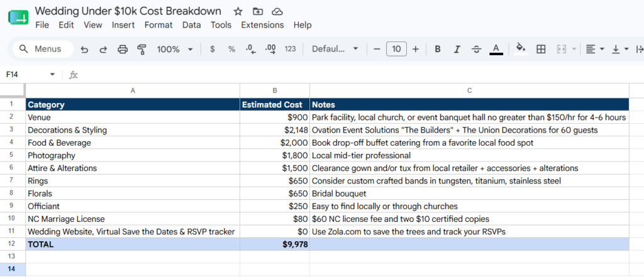Screen dimensions: 644x277
Task: Select column B header
Action: (275, 90)
